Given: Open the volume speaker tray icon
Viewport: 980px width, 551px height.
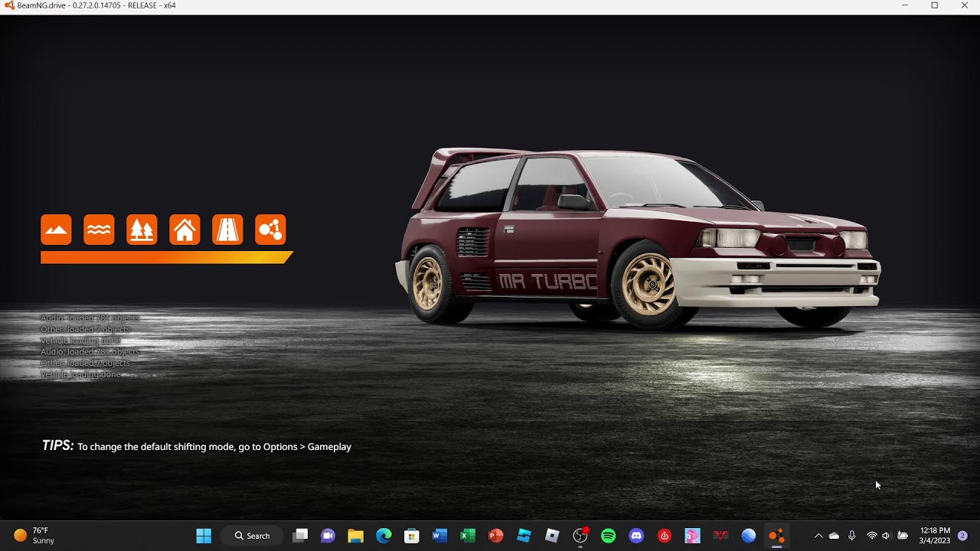Looking at the screenshot, I should 887,536.
